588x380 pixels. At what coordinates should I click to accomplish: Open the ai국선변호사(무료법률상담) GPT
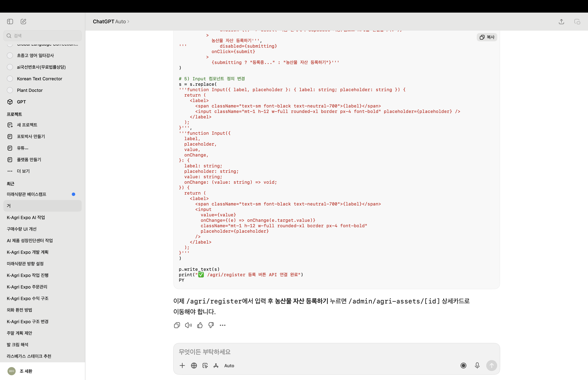pos(42,67)
